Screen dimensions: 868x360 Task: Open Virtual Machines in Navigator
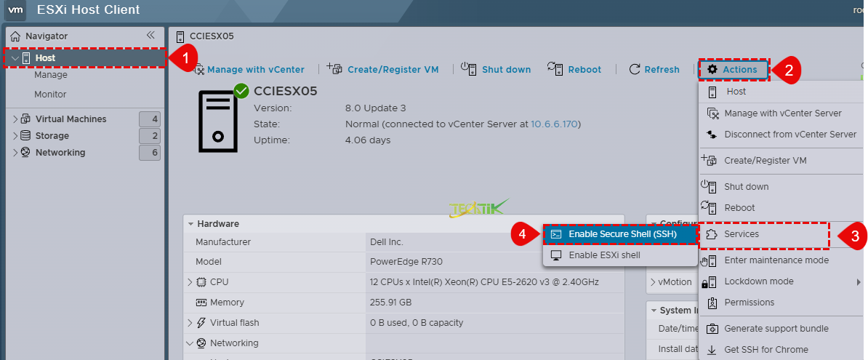click(x=71, y=119)
